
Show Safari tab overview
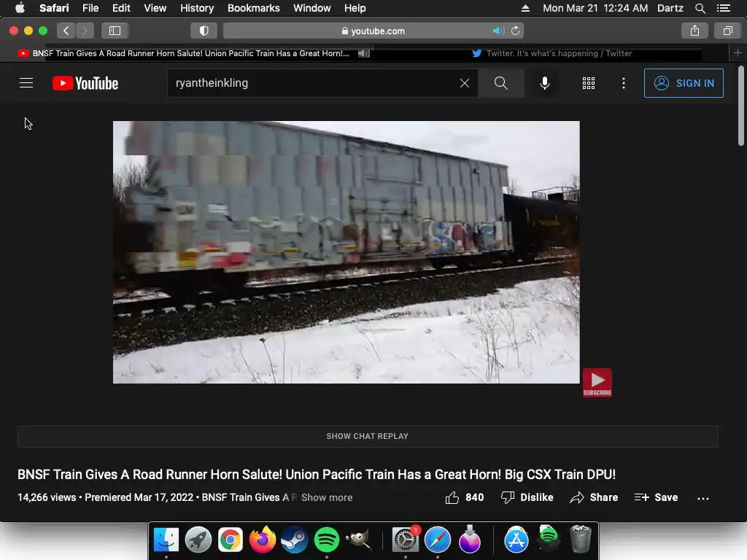coord(727,31)
